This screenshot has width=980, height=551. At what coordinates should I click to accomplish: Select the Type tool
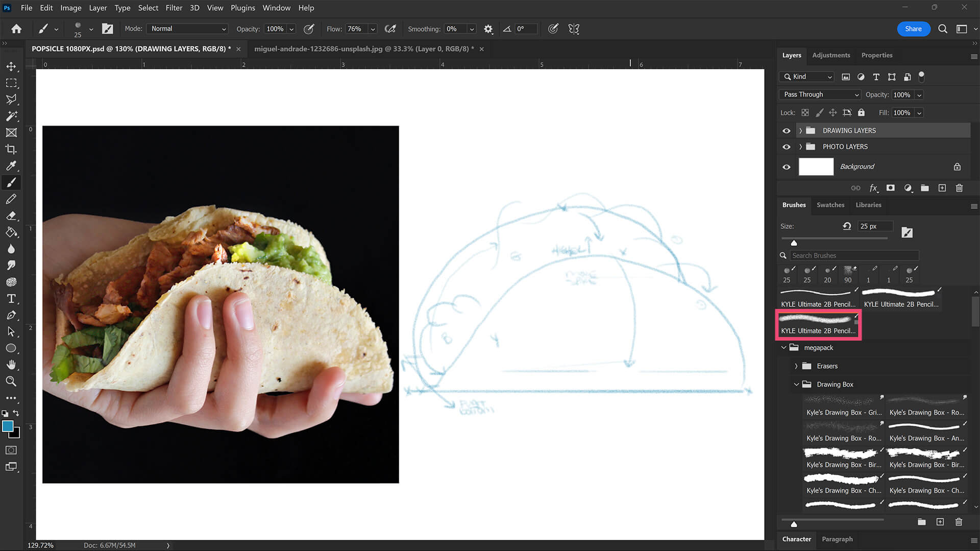click(11, 298)
